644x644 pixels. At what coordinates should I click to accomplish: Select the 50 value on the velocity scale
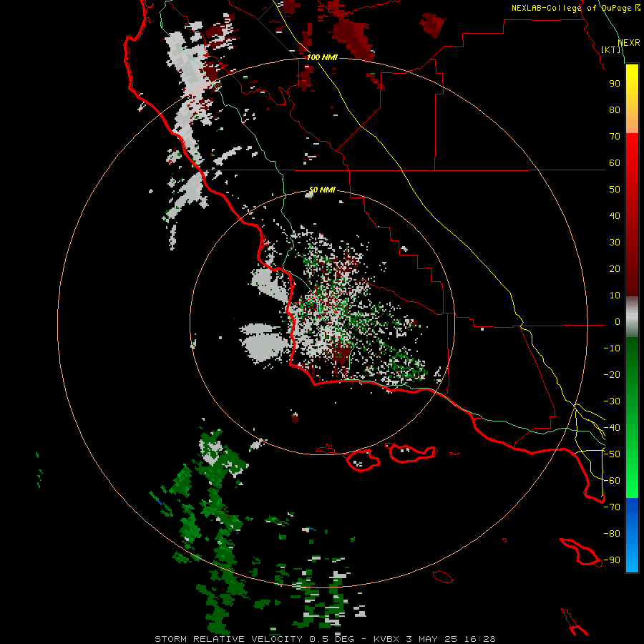pyautogui.click(x=615, y=190)
